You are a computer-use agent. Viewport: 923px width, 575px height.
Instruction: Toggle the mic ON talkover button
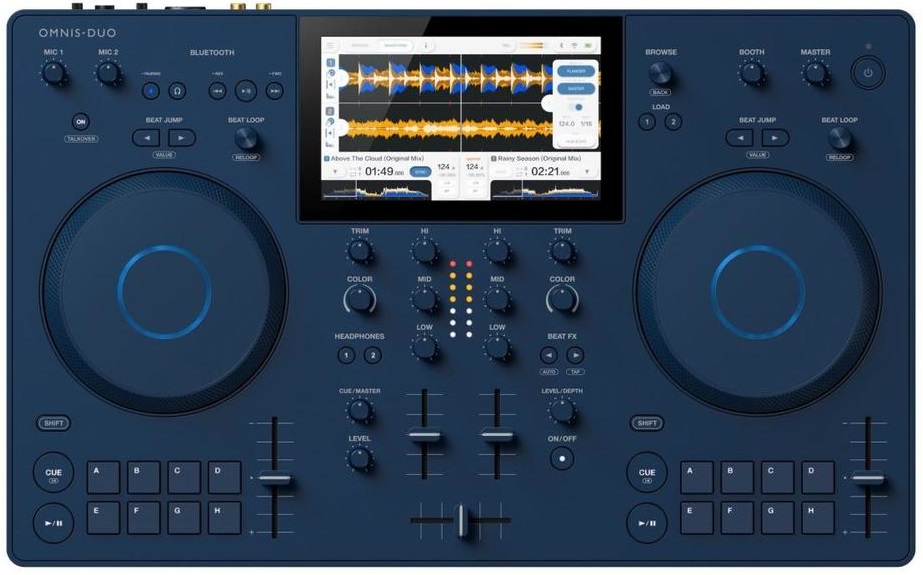coord(81,122)
